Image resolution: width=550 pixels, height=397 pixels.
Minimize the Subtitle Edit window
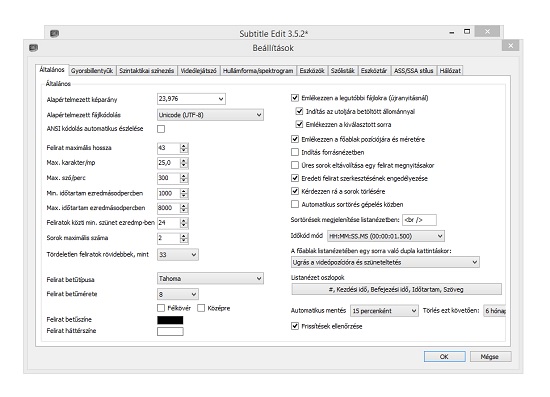pos(452,32)
